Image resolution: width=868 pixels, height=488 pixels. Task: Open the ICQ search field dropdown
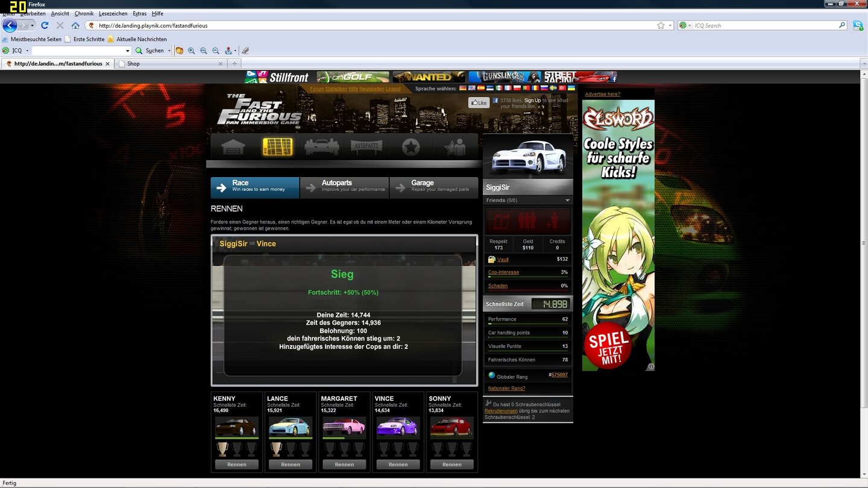click(127, 51)
